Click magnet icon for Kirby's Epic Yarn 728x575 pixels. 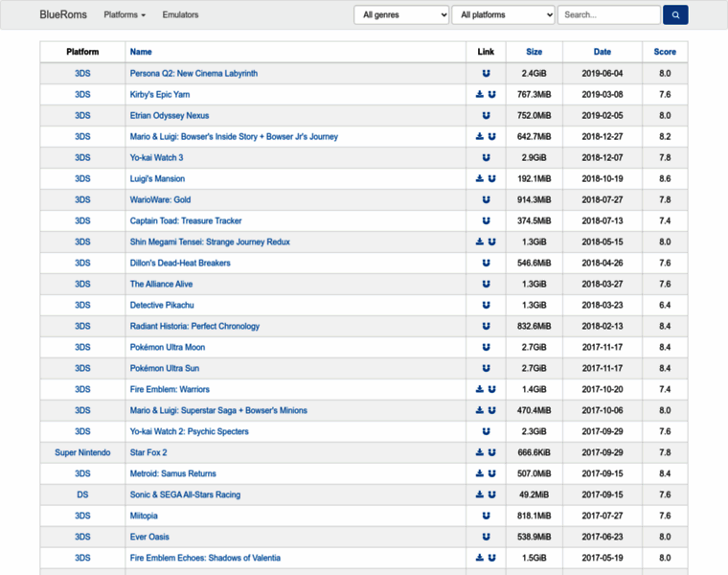[x=492, y=94]
